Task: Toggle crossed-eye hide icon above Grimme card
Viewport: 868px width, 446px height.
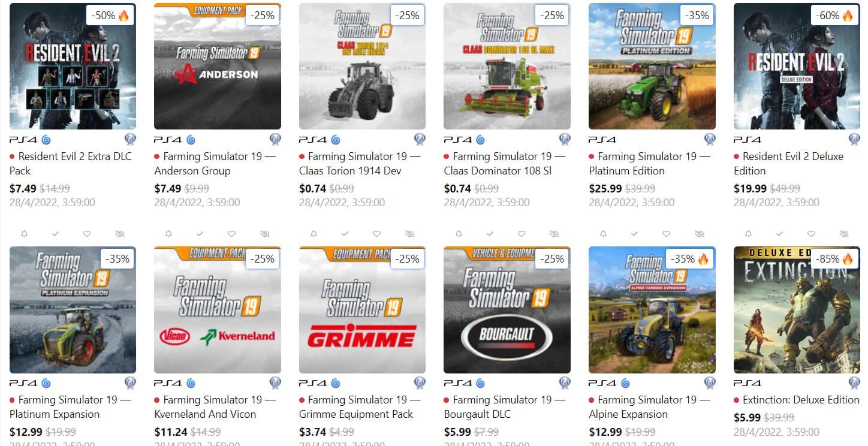Action: tap(409, 233)
